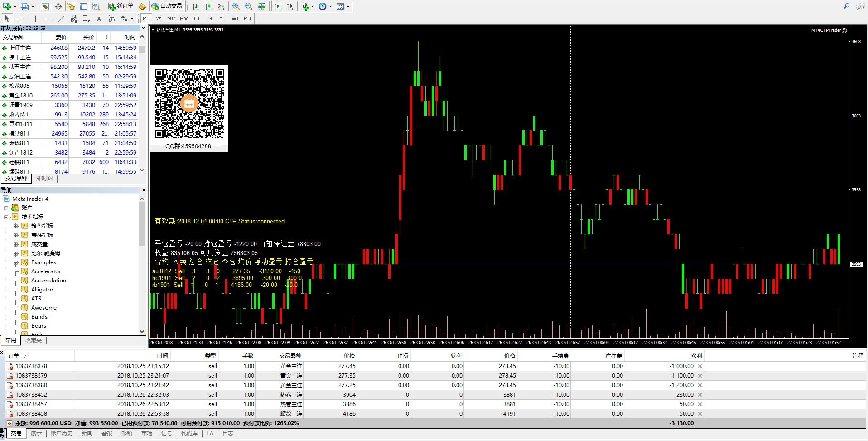Select the text tool A
Viewport: 868px width, 441px height.
click(99, 19)
